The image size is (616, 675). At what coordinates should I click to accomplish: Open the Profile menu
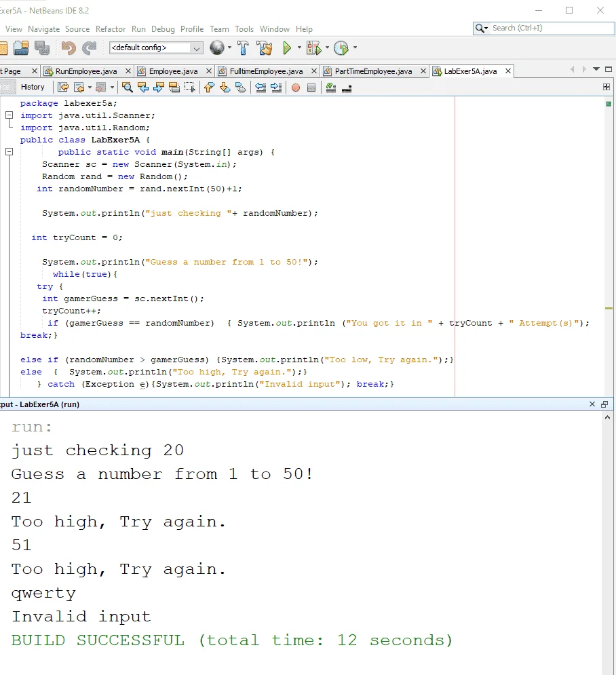click(x=192, y=29)
